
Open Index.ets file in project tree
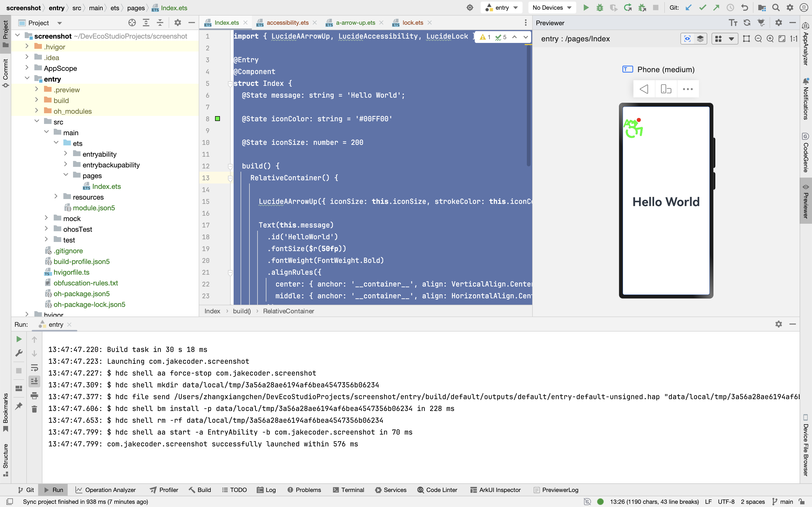[106, 186]
